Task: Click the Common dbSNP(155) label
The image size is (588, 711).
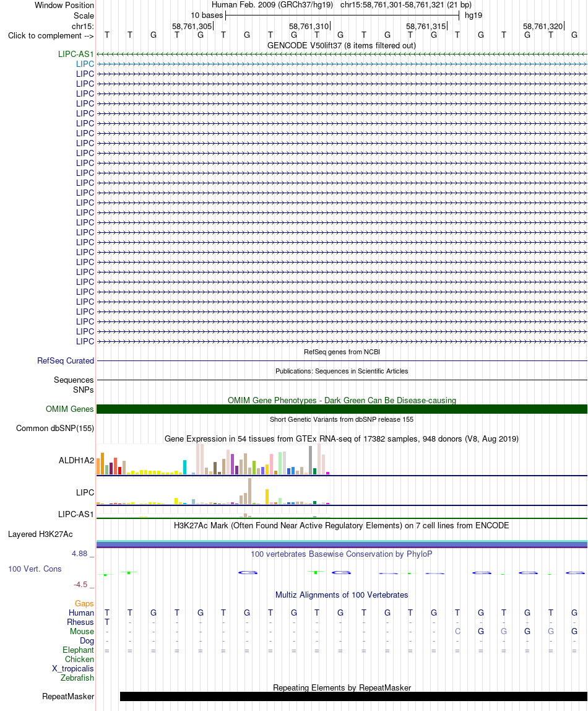Action: click(55, 428)
